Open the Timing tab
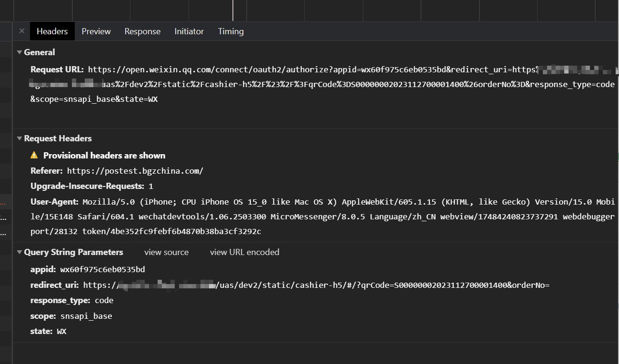Image resolution: width=619 pixels, height=364 pixels. [231, 31]
